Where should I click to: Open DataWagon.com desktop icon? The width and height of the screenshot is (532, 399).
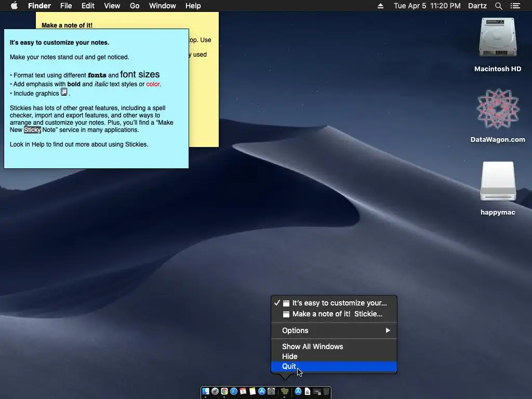pyautogui.click(x=498, y=109)
